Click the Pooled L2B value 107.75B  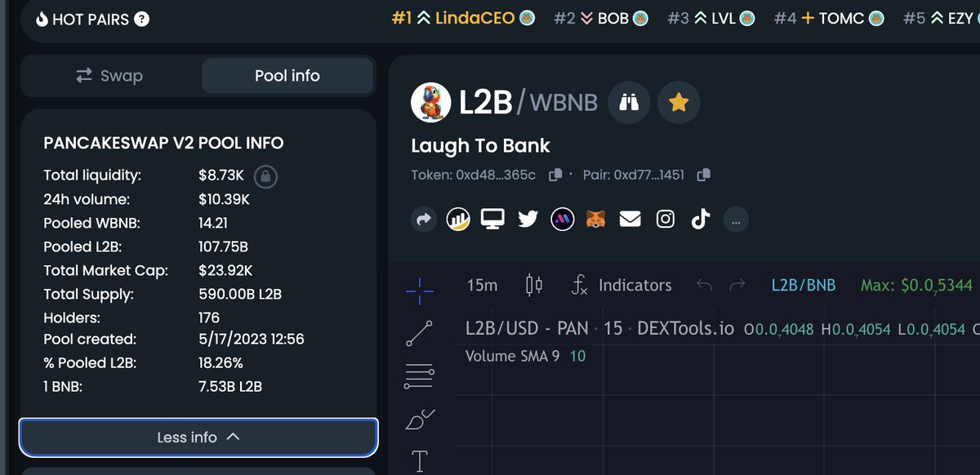pos(223,246)
